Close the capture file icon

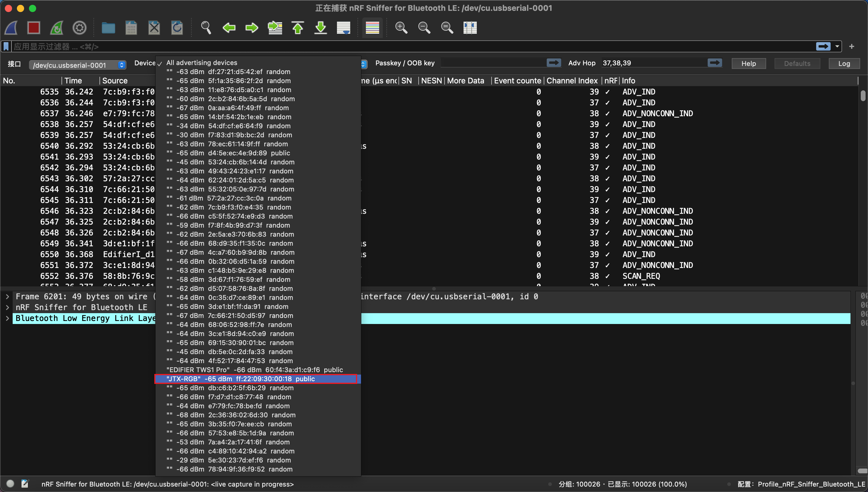point(154,27)
